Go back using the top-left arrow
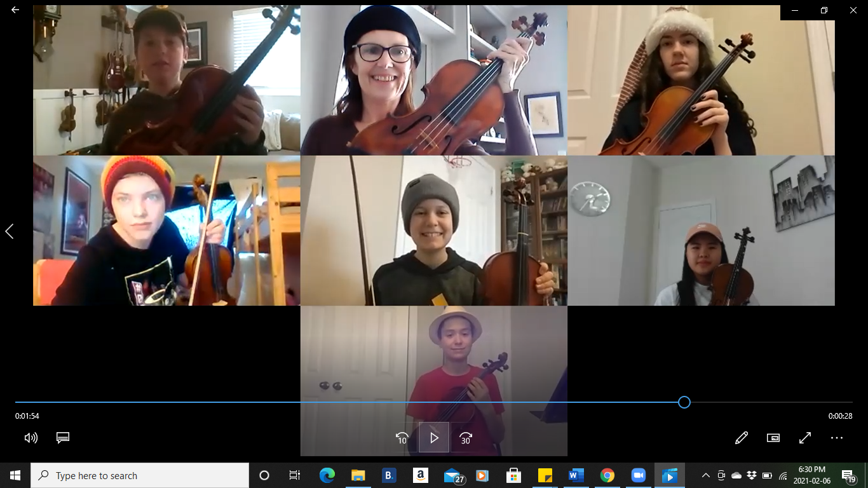868x488 pixels. [15, 10]
